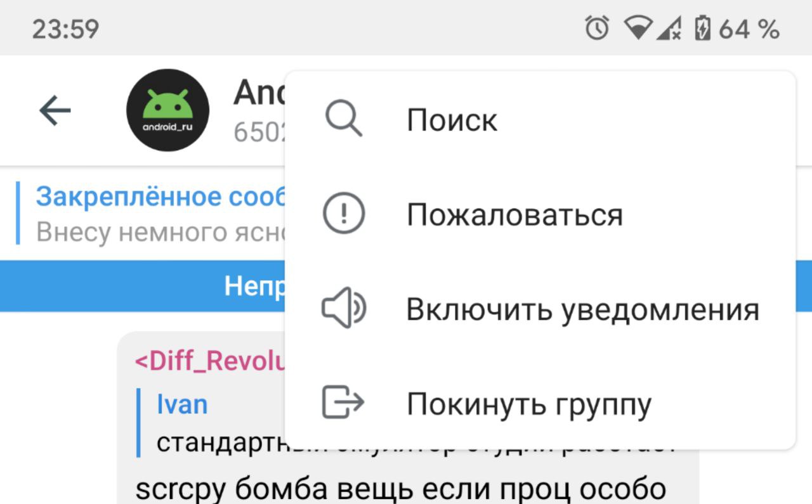Tap the scrcpy бомба message text
812x504 pixels.
click(x=400, y=489)
